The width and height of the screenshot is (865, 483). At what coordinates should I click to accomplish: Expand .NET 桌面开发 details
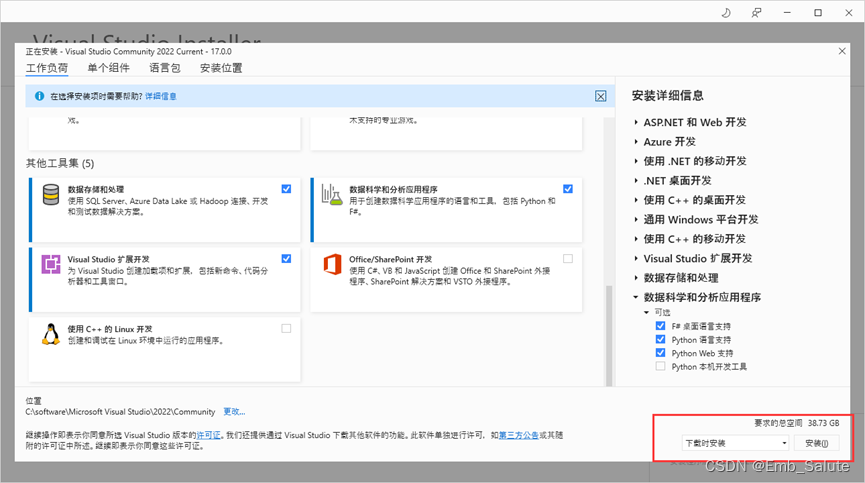click(636, 181)
